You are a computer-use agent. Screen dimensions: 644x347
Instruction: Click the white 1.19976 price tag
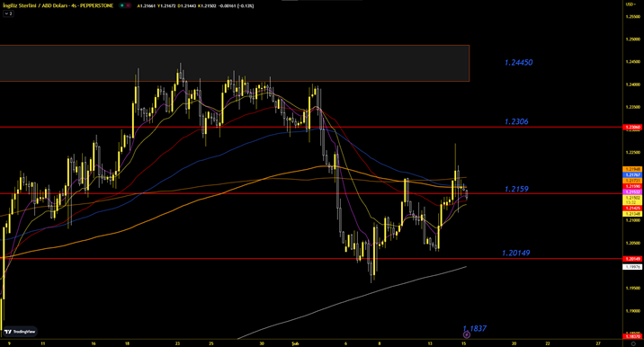tap(632, 267)
